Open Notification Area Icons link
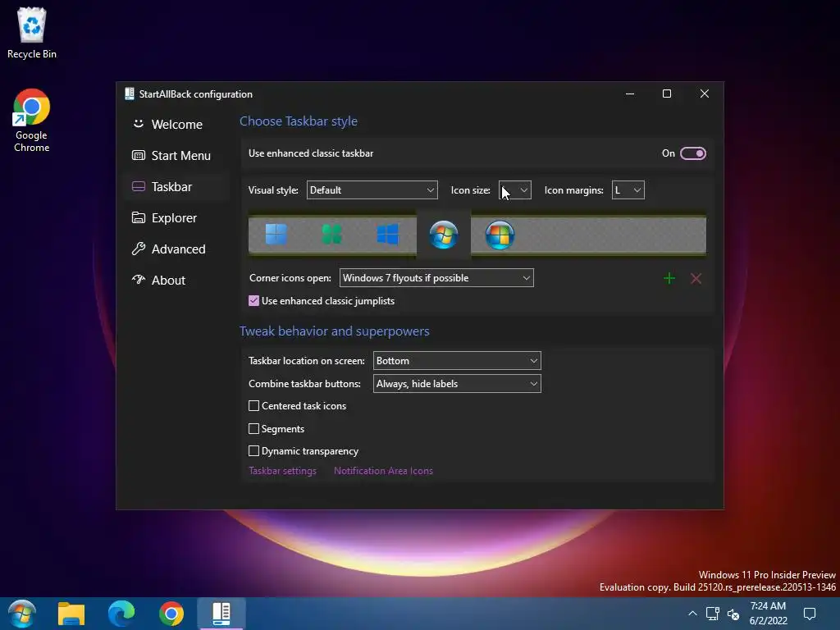This screenshot has width=840, height=630. click(x=383, y=470)
